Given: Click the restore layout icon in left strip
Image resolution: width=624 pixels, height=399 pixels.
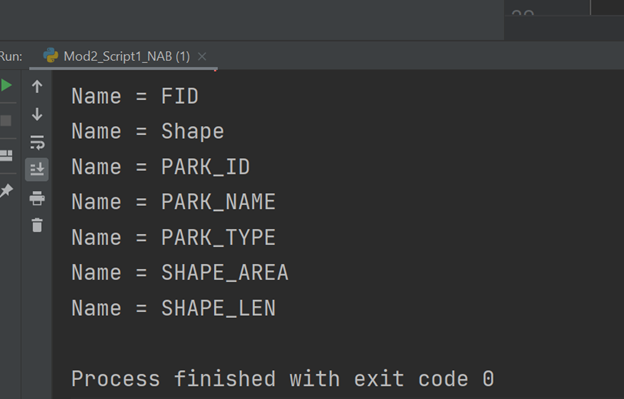Looking at the screenshot, I should [6, 156].
